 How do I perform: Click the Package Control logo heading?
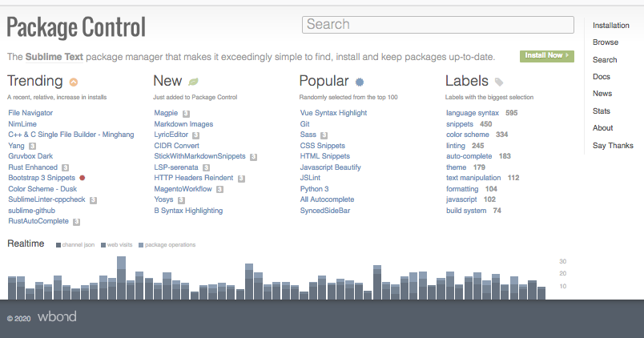pos(76,27)
